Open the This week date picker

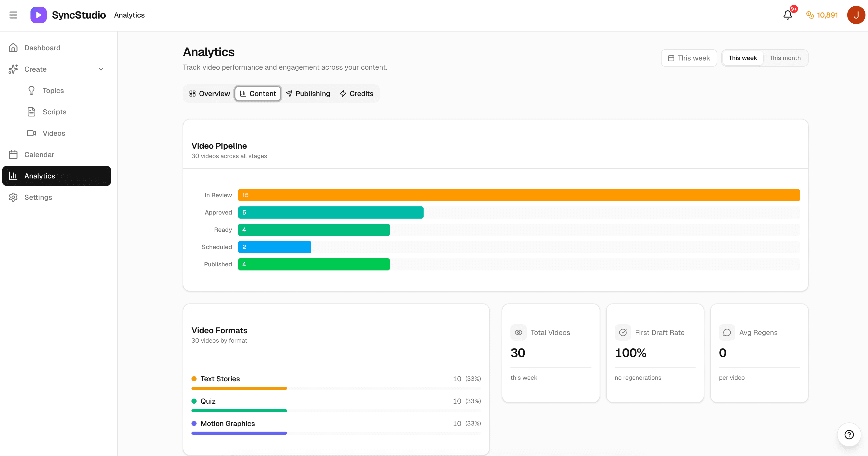coord(689,58)
